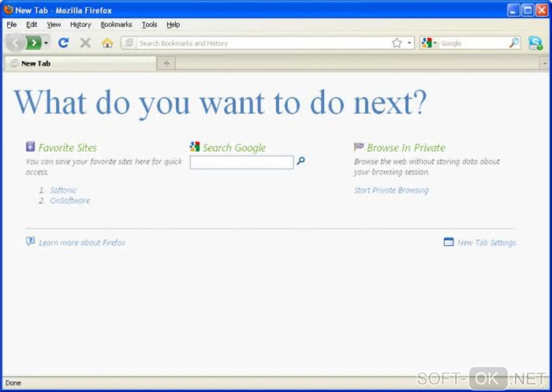Click the page search magnifier button
The image size is (552, 392).
tap(301, 161)
